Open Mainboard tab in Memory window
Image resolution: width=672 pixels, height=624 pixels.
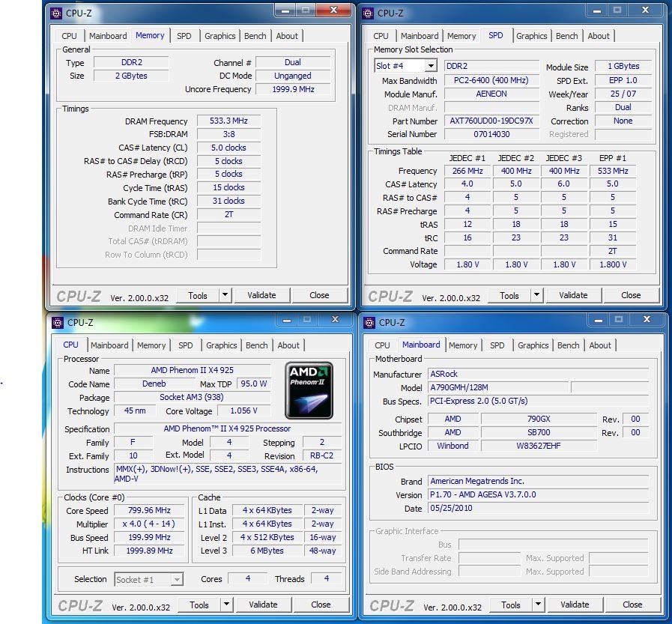[108, 36]
